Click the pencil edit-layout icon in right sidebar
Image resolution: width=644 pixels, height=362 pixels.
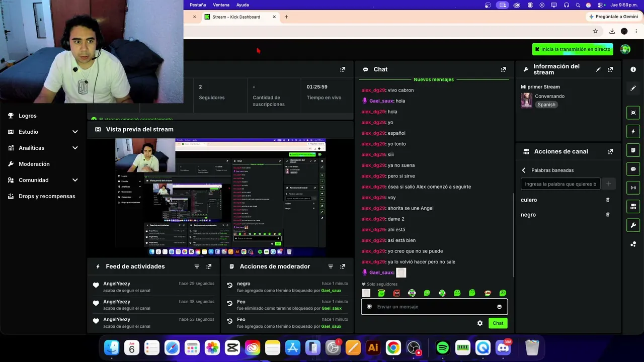633,88
